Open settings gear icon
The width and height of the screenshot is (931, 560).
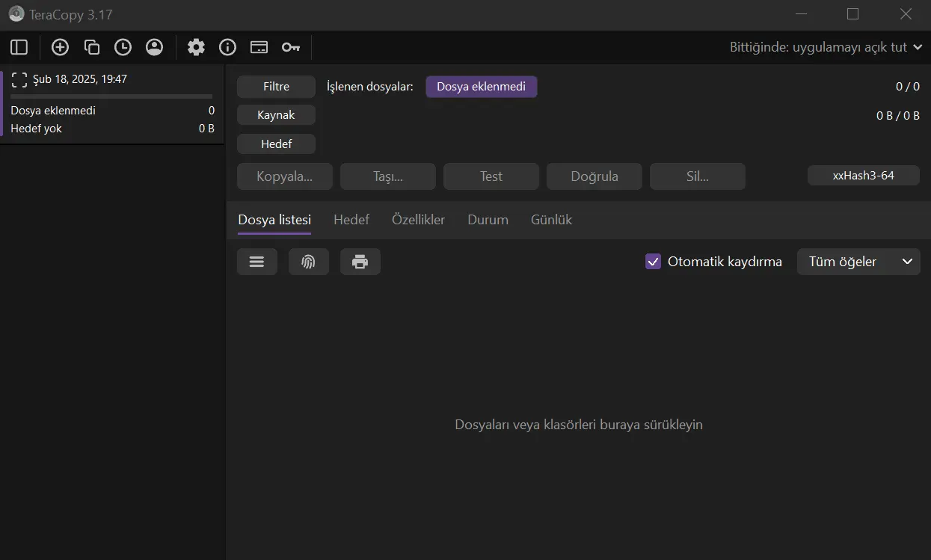(x=196, y=47)
